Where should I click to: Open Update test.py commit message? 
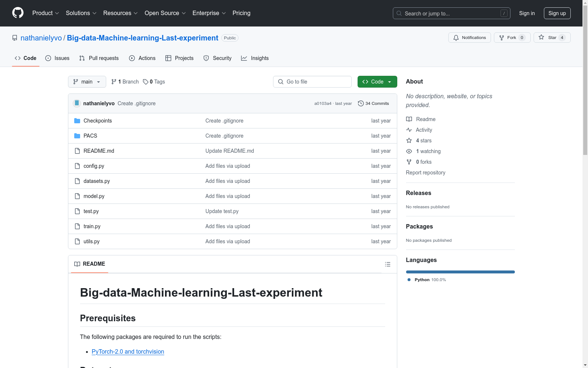222,211
